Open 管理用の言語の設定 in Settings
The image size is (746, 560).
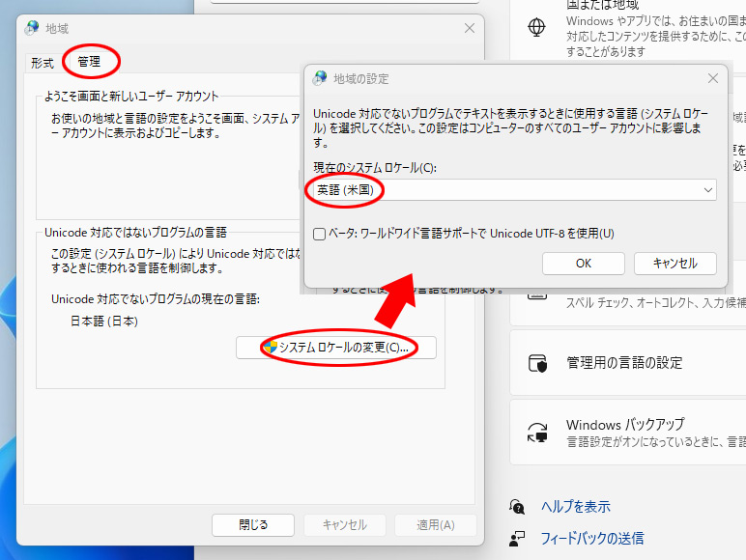pos(627,363)
